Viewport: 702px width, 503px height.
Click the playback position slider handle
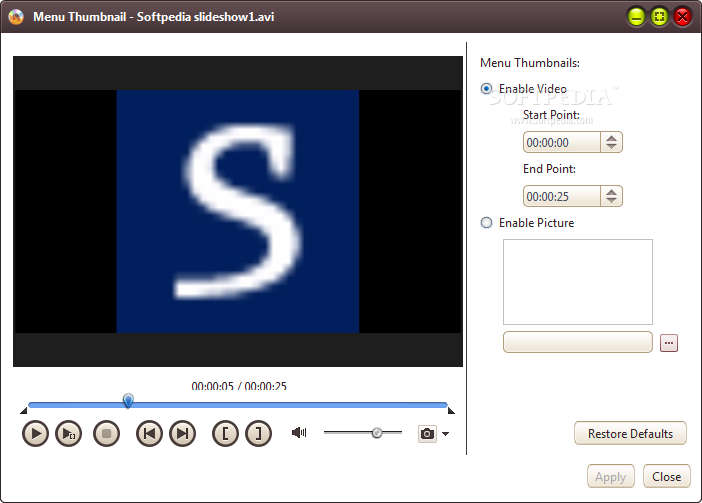(x=128, y=401)
